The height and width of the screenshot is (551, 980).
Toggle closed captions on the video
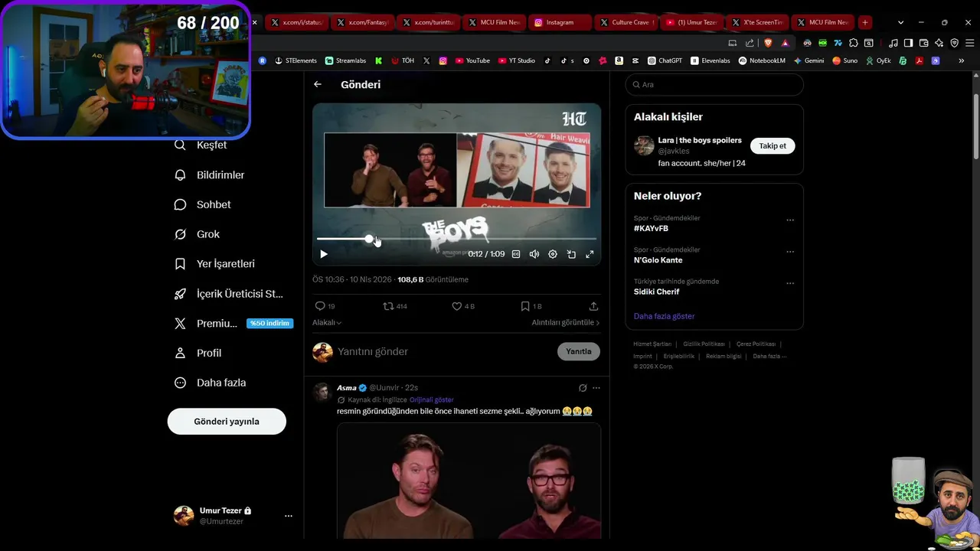click(x=516, y=254)
